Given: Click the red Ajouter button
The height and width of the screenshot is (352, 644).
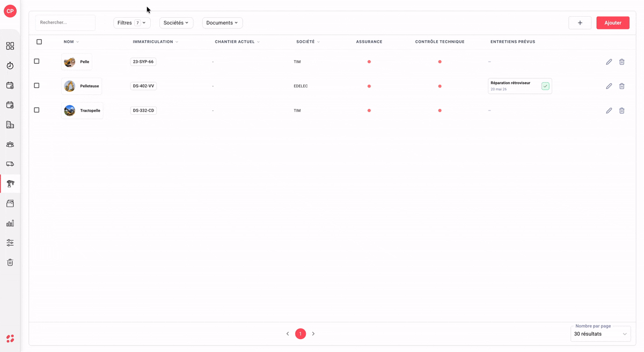Looking at the screenshot, I should pyautogui.click(x=613, y=23).
